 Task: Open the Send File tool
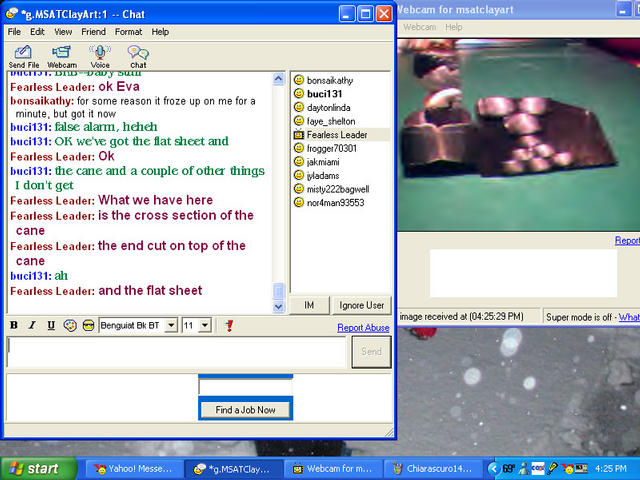pos(24,57)
